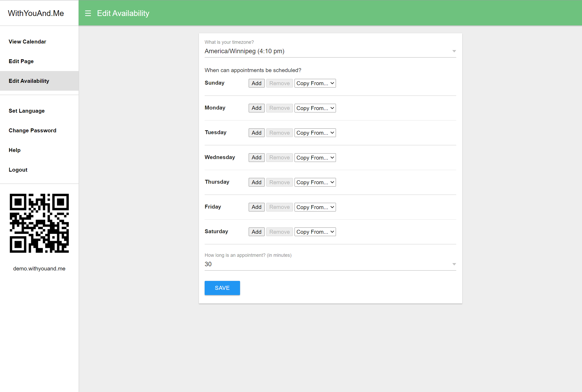Log out using sidebar Logout
The height and width of the screenshot is (392, 582).
click(18, 170)
